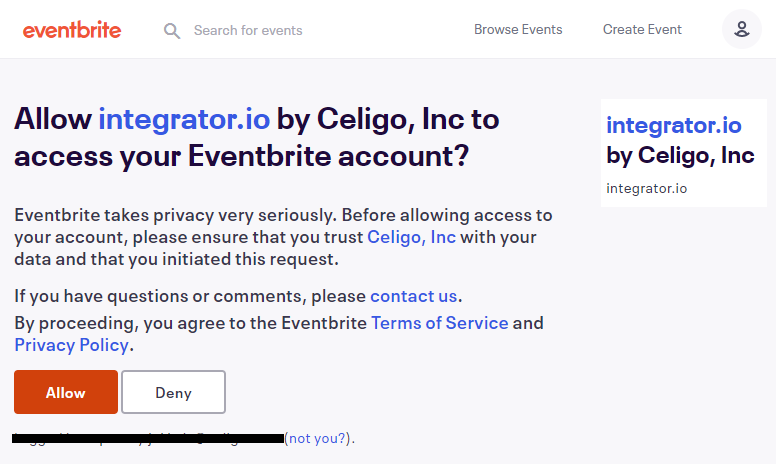Click the not you? link
Image resolution: width=776 pixels, height=464 pixels.
[x=317, y=438]
